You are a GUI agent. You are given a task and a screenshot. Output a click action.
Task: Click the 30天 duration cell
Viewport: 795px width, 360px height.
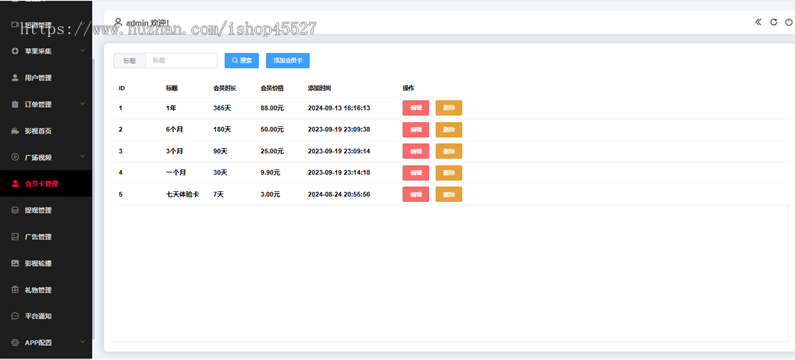point(221,172)
